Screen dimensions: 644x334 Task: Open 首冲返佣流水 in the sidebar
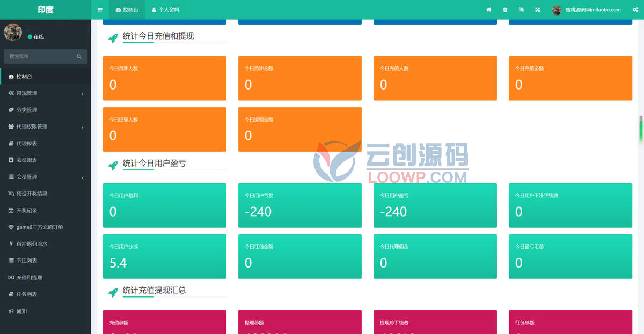tap(46, 244)
